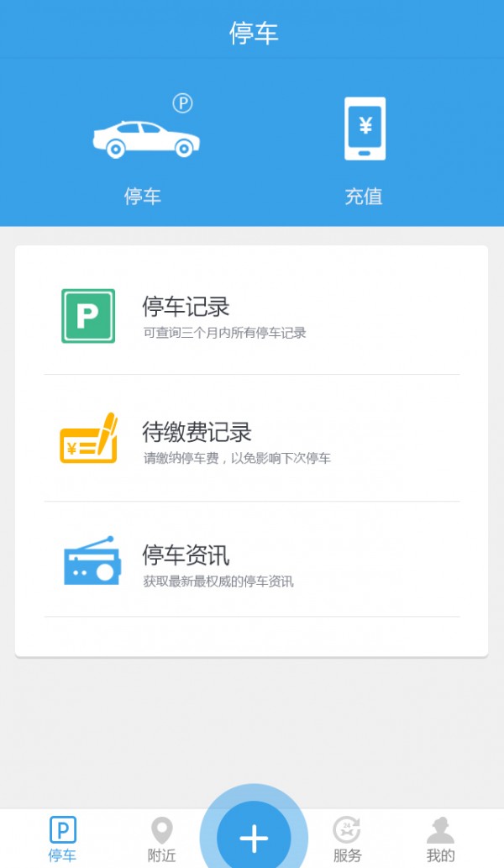
Task: Tap the phone recharge icon with yen symbol
Action: click(365, 129)
